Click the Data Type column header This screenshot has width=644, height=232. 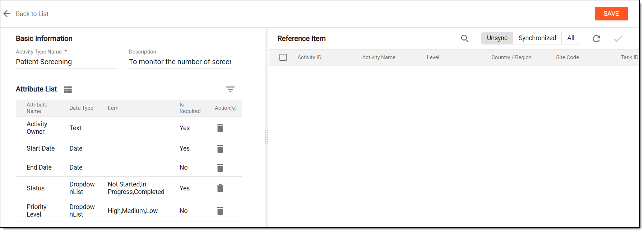[81, 108]
